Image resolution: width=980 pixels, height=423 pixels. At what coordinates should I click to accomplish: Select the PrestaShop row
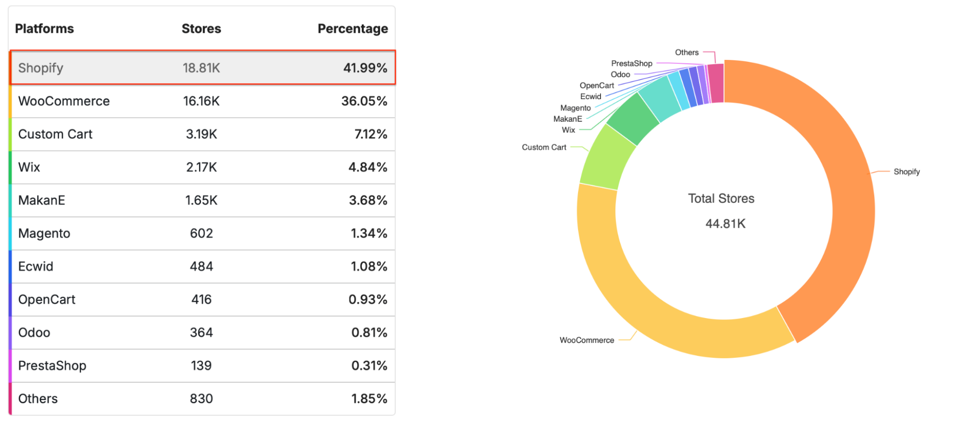pyautogui.click(x=202, y=366)
